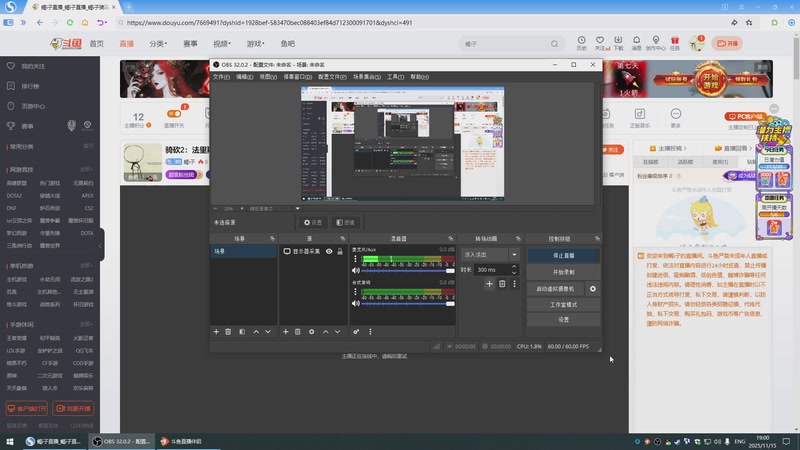Delete the selected OBS scene
Viewport: 800px width, 450px height.
pyautogui.click(x=228, y=331)
